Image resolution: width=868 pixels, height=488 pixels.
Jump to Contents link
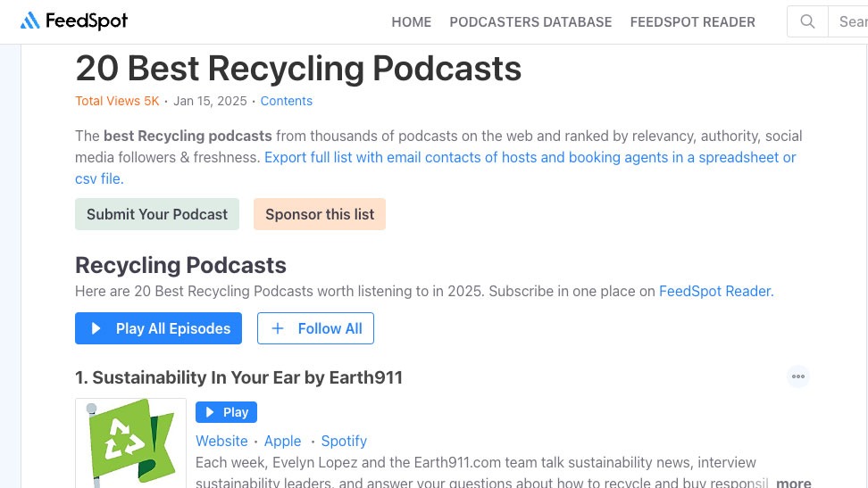pos(286,101)
